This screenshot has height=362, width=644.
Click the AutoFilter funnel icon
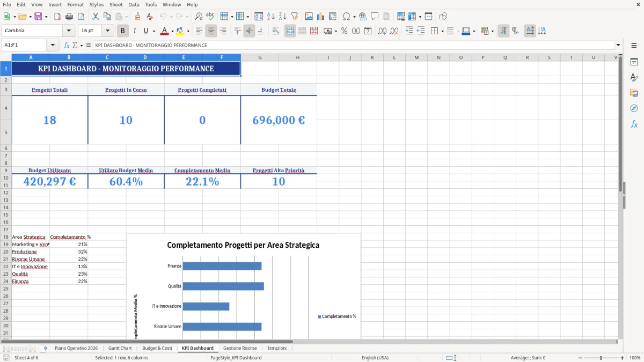294,17
